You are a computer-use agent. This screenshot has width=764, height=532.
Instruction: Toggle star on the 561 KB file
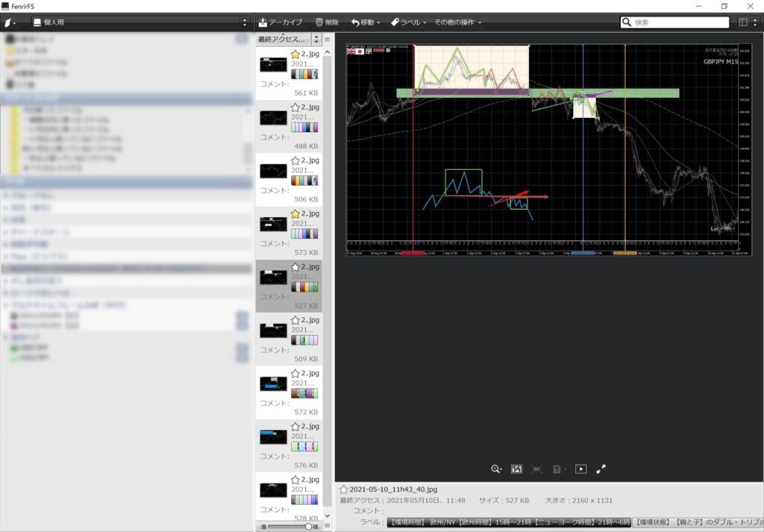coord(295,54)
